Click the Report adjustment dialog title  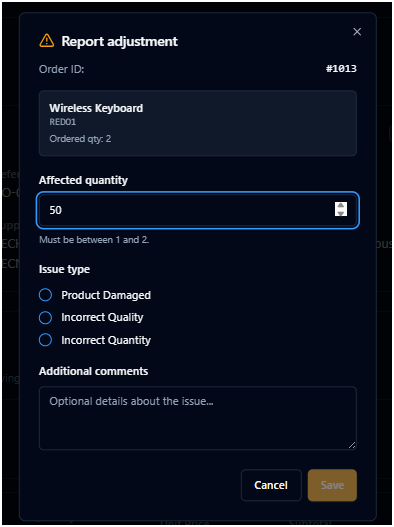tap(119, 41)
